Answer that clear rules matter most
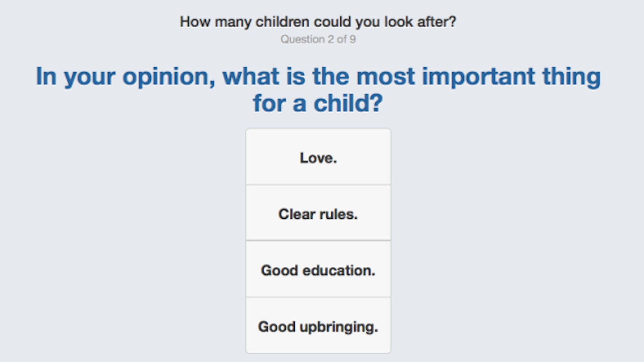This screenshot has height=362, width=644. pos(318,213)
